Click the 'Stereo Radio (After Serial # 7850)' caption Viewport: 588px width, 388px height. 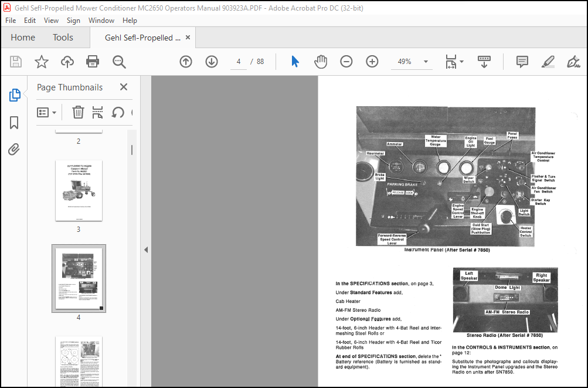[x=504, y=335]
